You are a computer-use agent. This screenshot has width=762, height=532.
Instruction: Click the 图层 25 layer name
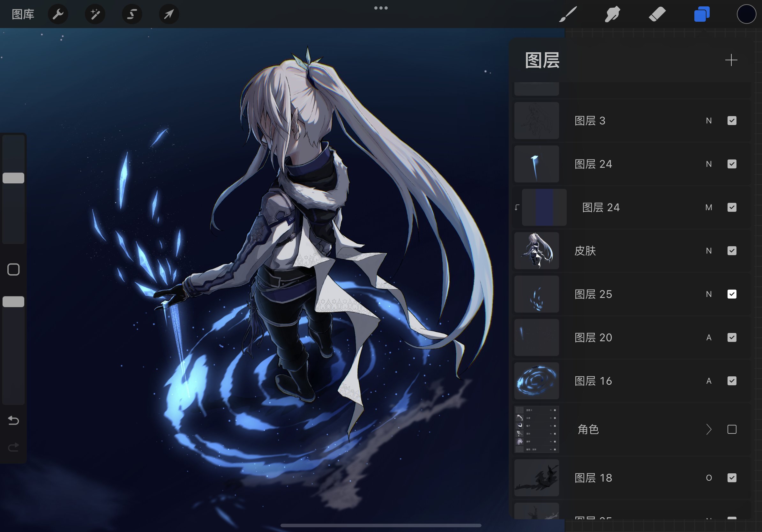[593, 294]
